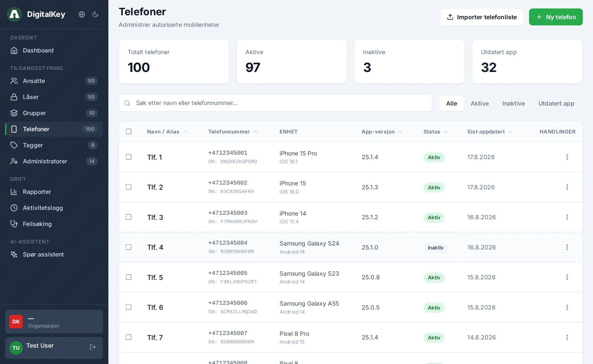Click Importer telefonliste button
The image size is (593, 364).
[482, 17]
